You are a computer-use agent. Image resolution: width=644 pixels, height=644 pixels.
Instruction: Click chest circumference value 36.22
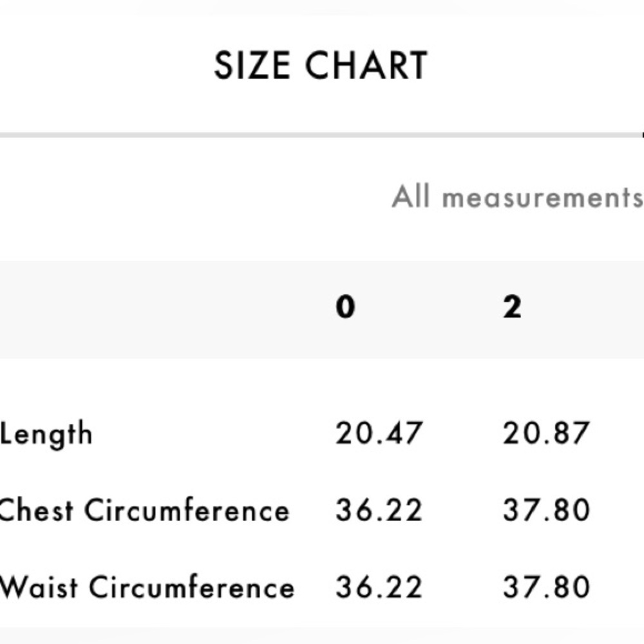tap(379, 509)
